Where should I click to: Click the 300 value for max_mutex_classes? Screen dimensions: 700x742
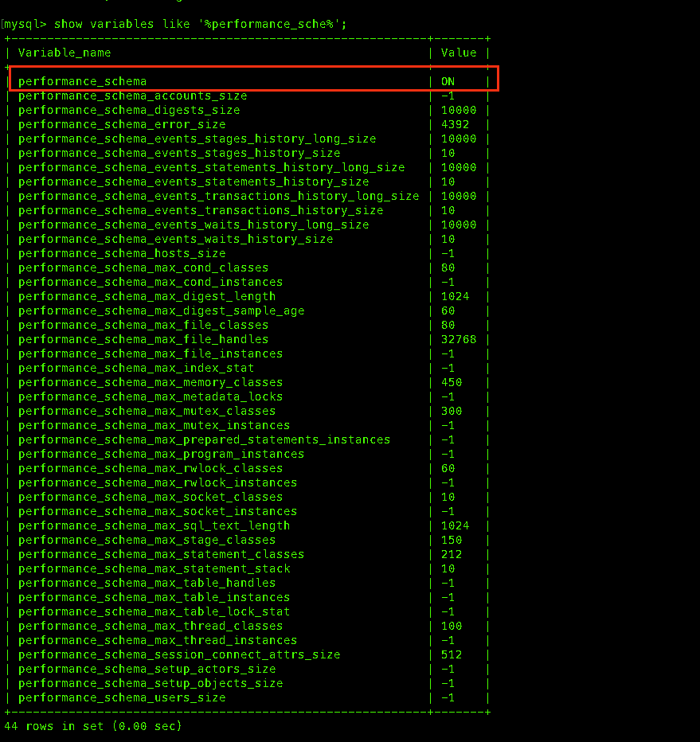(452, 411)
